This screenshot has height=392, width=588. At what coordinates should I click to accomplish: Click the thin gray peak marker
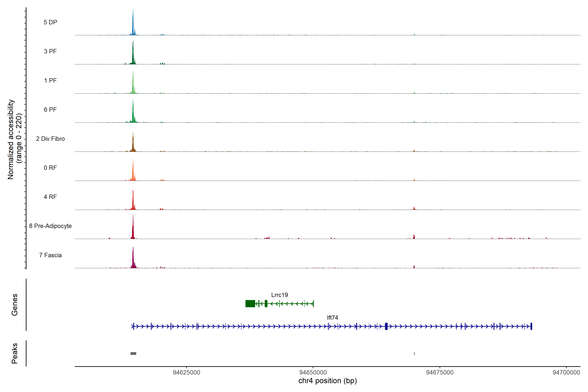pyautogui.click(x=414, y=353)
